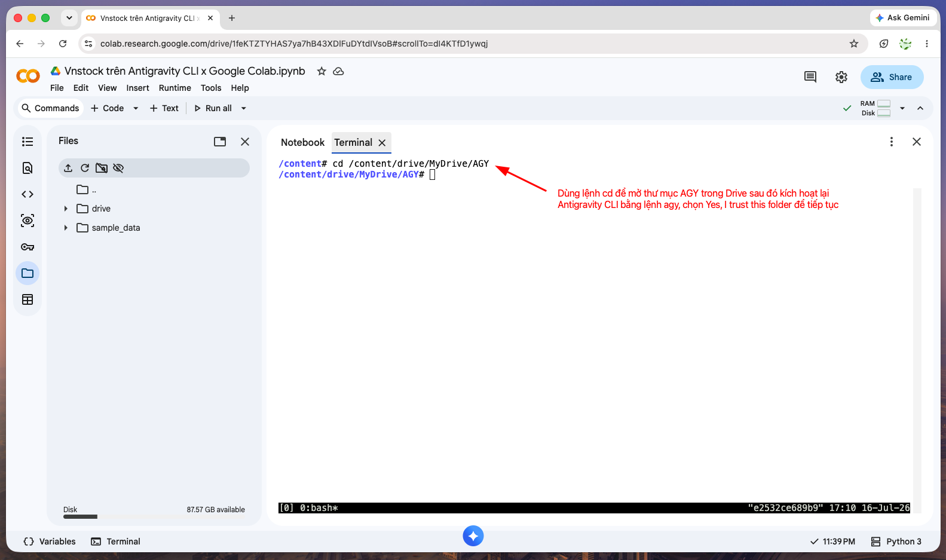This screenshot has width=946, height=560.
Task: Select the Files folder sidebar icon
Action: 27,273
